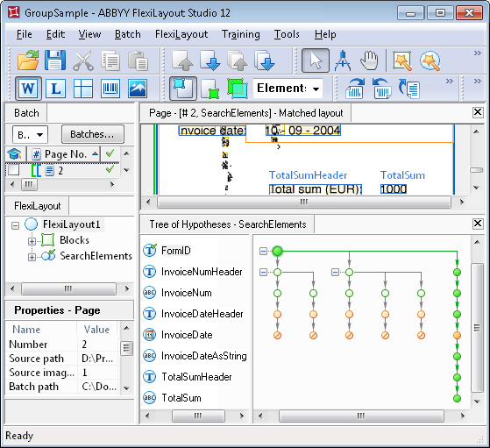Open the View menu

pos(89,34)
